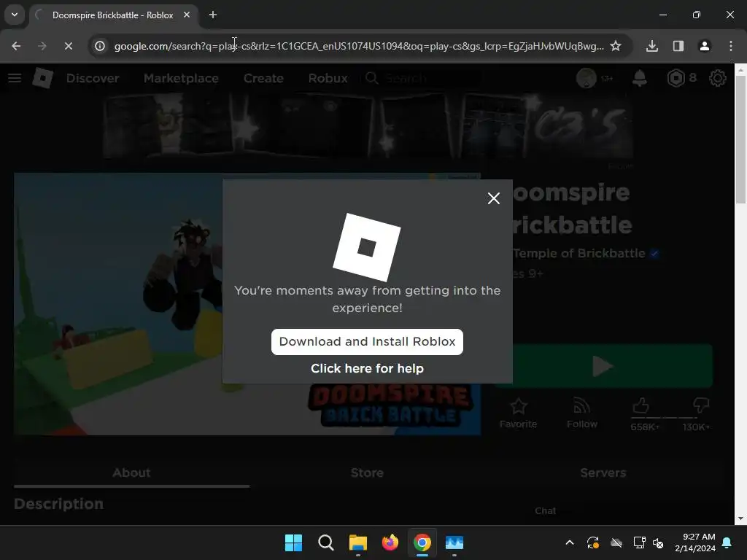Image resolution: width=747 pixels, height=560 pixels.
Task: Open the Chat panel
Action: click(x=545, y=510)
